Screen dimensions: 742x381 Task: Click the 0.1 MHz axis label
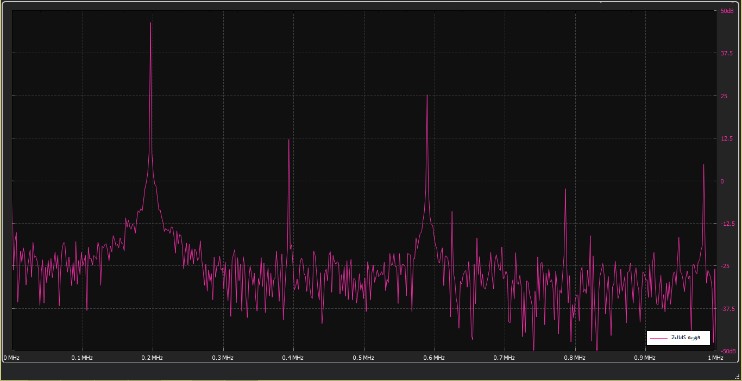(x=81, y=358)
